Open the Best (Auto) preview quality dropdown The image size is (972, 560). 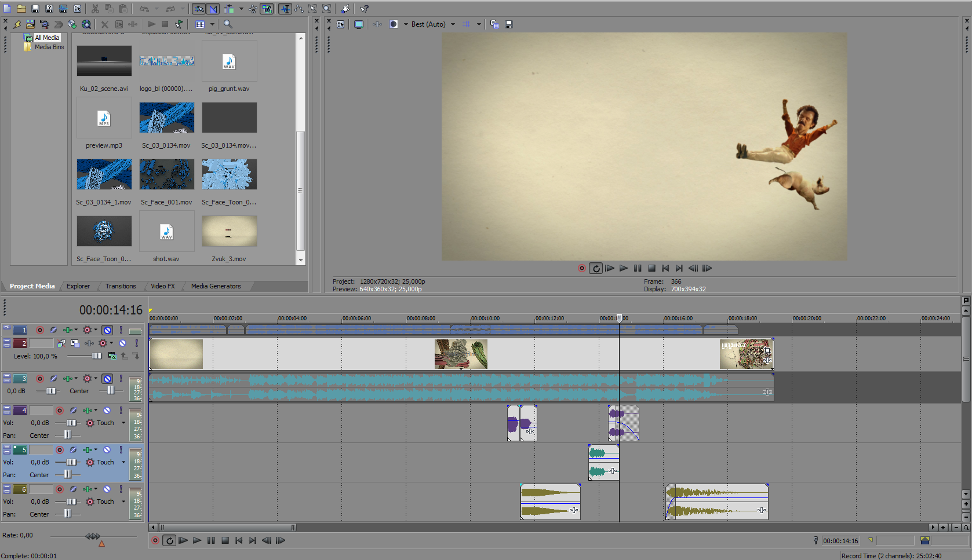click(453, 24)
